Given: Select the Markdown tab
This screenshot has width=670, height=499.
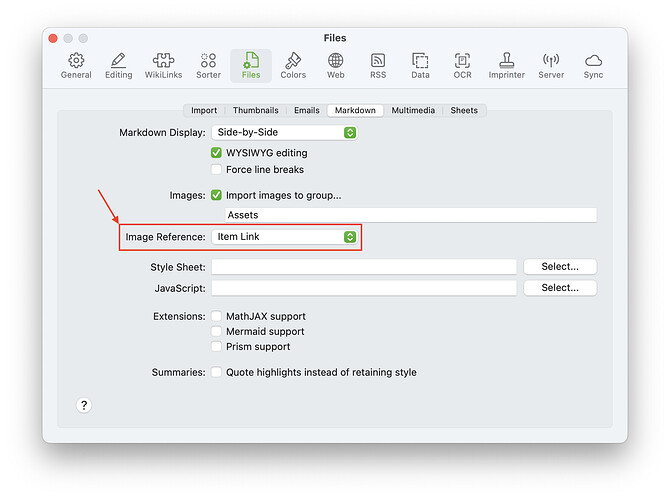Looking at the screenshot, I should coord(355,110).
